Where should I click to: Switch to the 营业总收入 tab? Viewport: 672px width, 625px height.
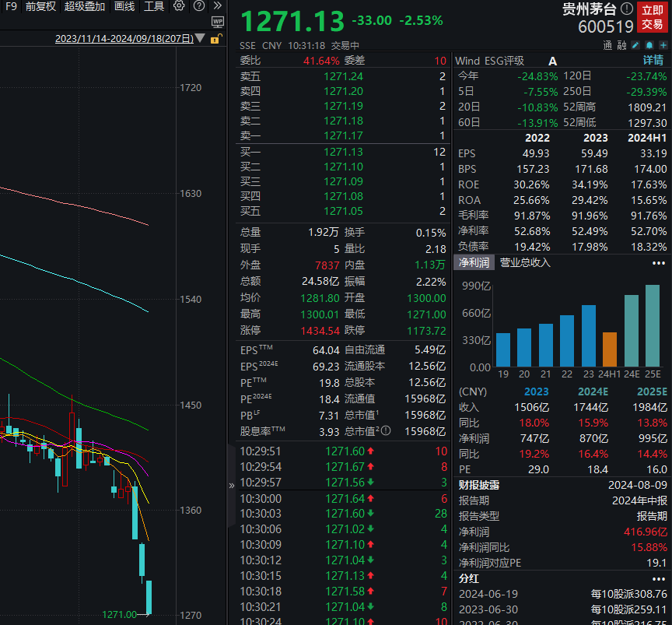525,262
